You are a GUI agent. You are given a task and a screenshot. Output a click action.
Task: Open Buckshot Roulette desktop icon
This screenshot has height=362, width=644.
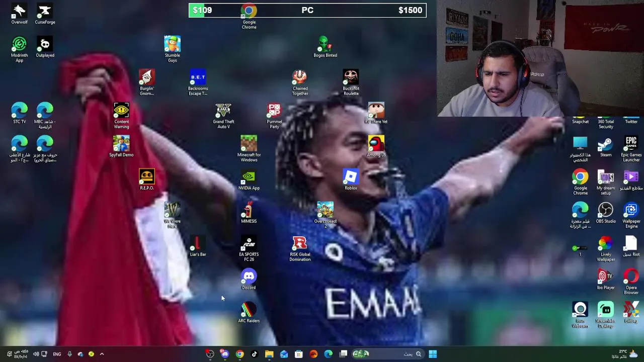click(x=351, y=83)
